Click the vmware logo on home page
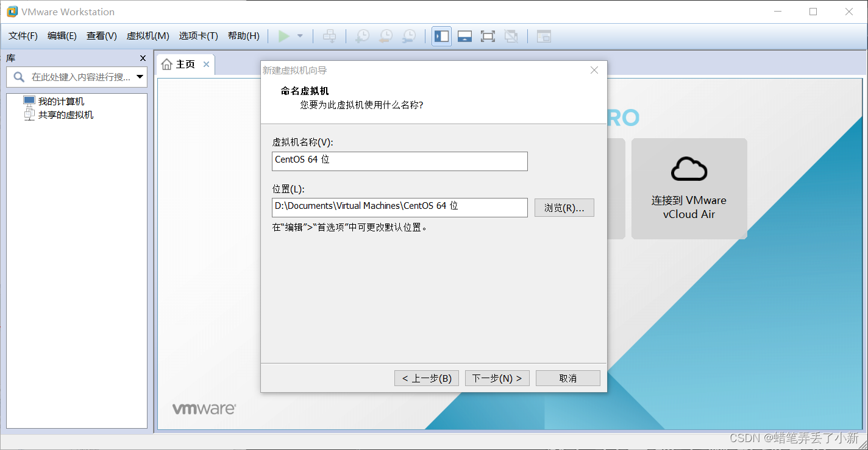 coord(204,409)
